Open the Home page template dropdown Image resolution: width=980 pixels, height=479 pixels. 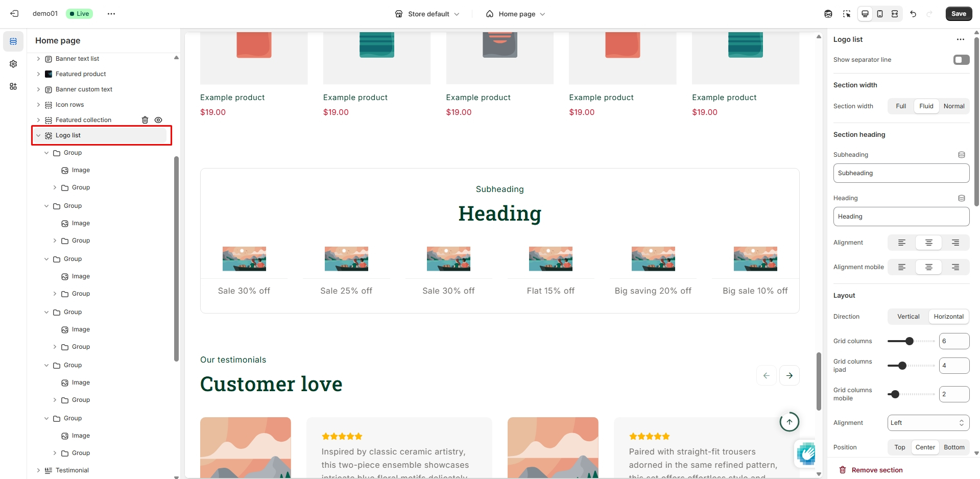pyautogui.click(x=516, y=14)
